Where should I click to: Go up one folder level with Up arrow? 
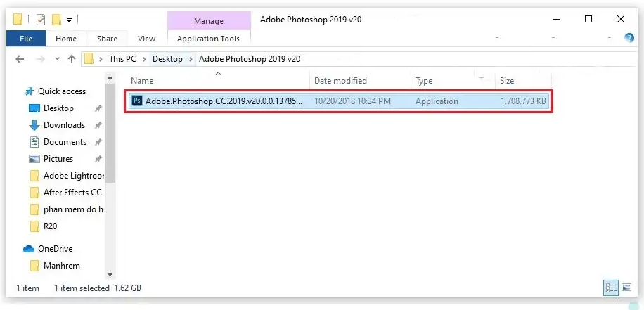(x=71, y=59)
